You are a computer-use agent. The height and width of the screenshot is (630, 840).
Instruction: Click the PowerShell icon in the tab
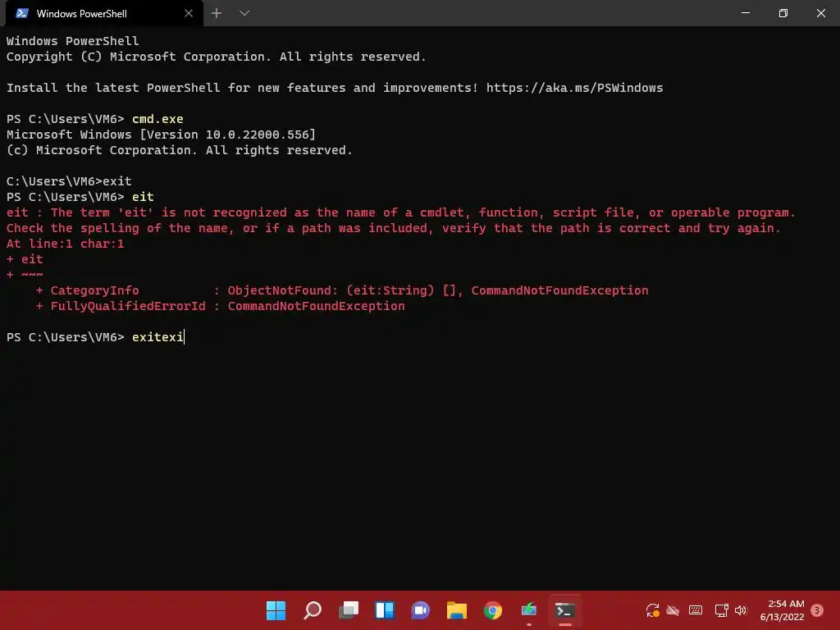(22, 13)
